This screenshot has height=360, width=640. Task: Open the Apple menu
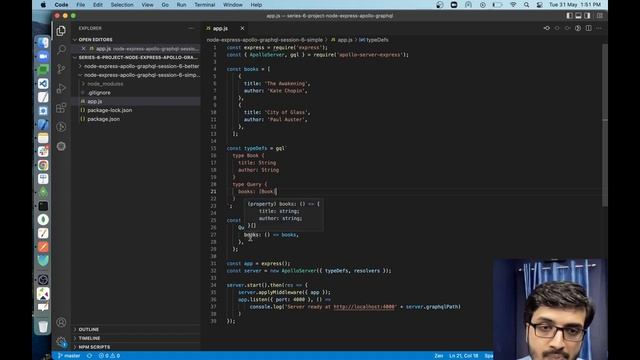(43, 5)
